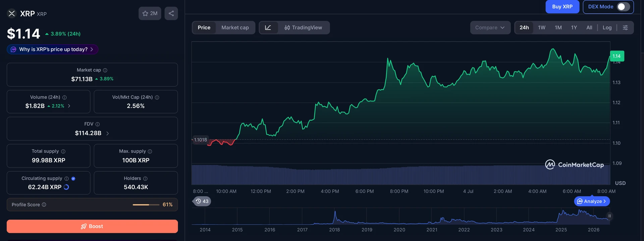The image size is (644, 241).
Task: Click Volume (24h) info icon
Action: (64, 97)
